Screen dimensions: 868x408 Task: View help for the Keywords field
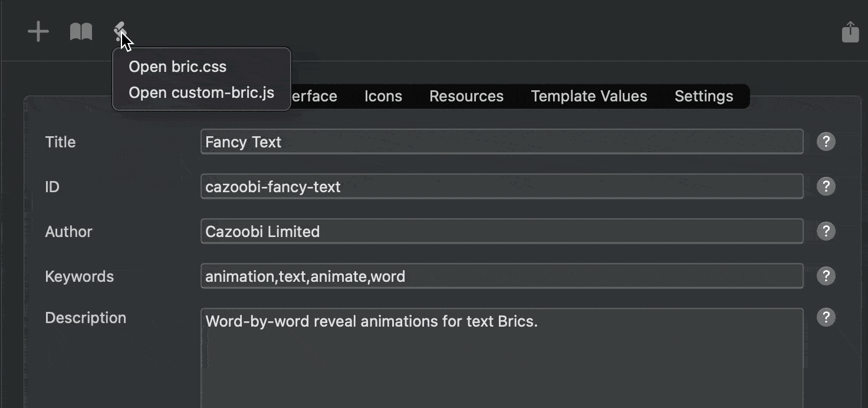coord(826,276)
